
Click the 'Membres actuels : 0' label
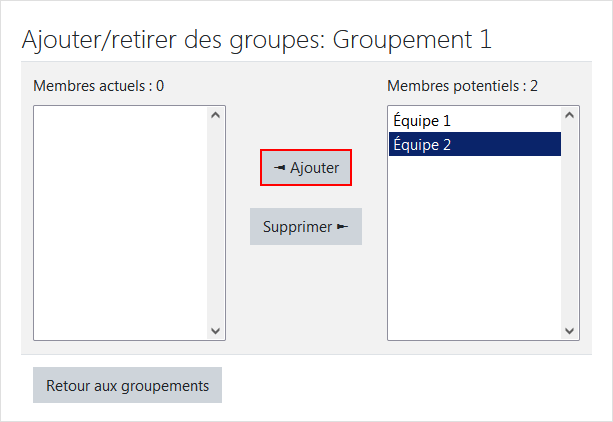pyautogui.click(x=99, y=86)
